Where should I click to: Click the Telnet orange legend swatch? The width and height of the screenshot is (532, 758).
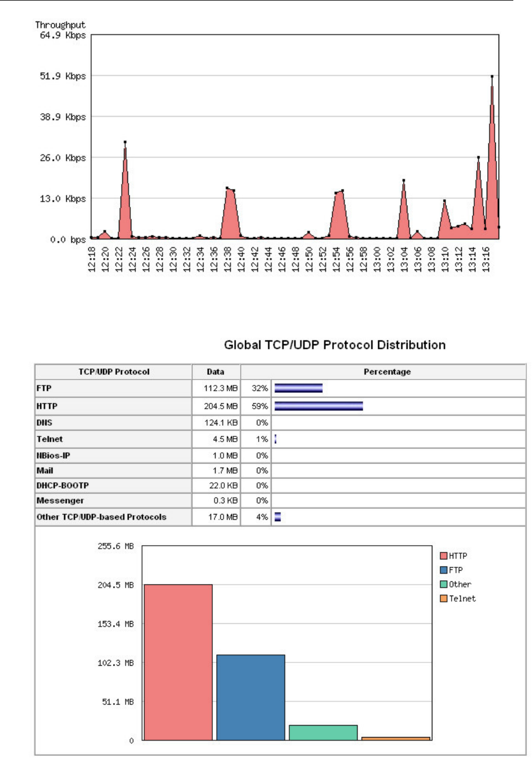click(x=444, y=598)
